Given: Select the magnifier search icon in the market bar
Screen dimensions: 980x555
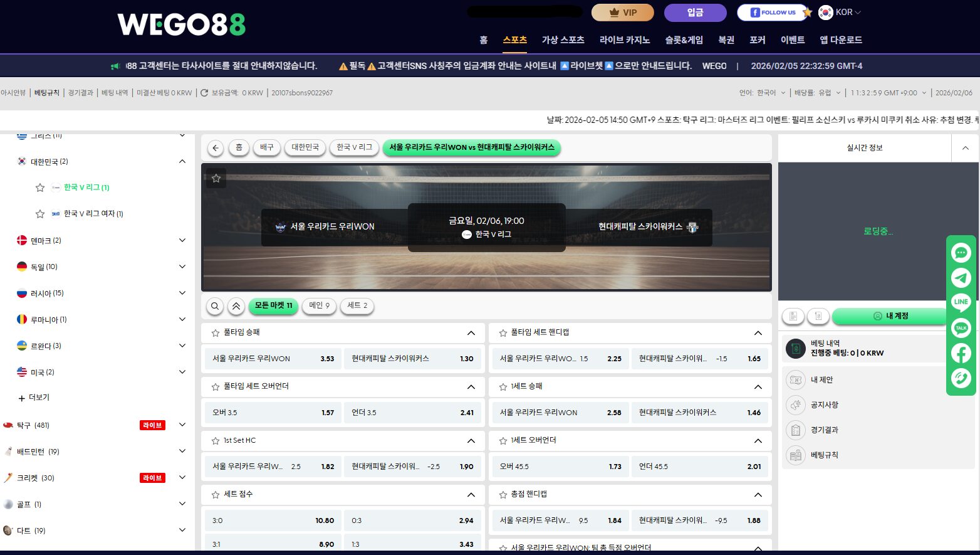Looking at the screenshot, I should [215, 306].
